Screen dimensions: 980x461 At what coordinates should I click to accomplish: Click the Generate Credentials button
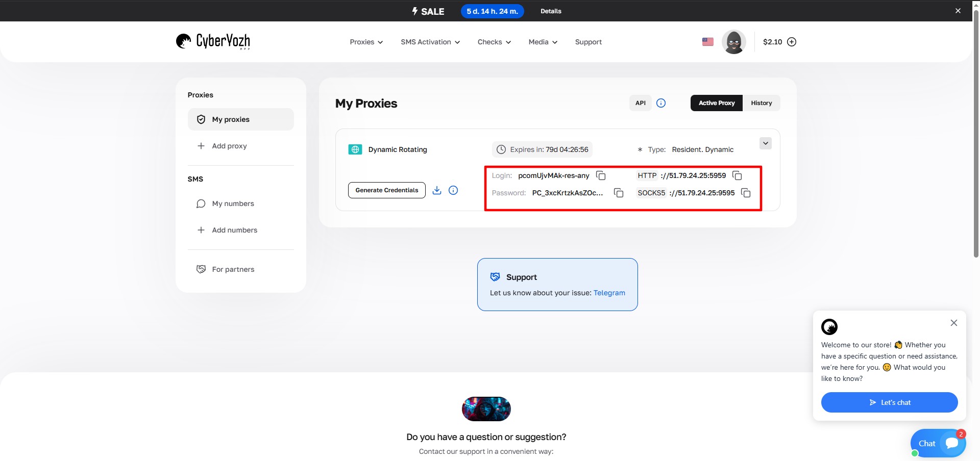[x=386, y=190]
